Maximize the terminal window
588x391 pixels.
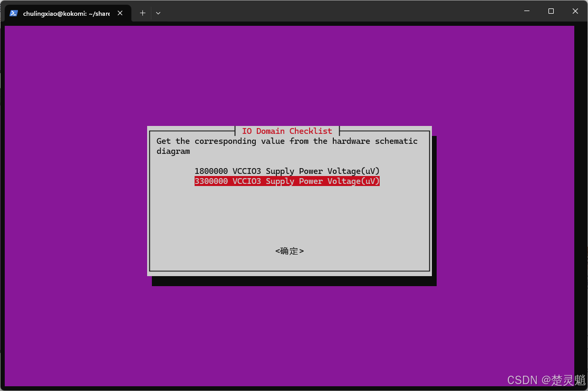[x=551, y=11]
